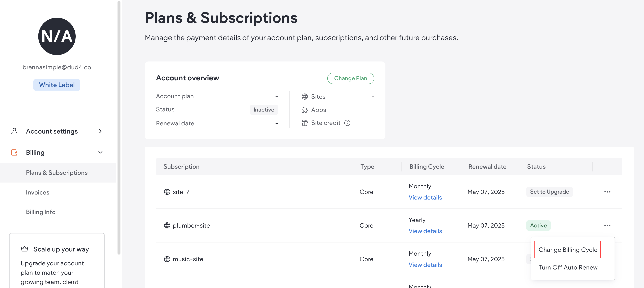Go to Billing Info in sidebar
This screenshot has width=644, height=288.
tap(41, 212)
